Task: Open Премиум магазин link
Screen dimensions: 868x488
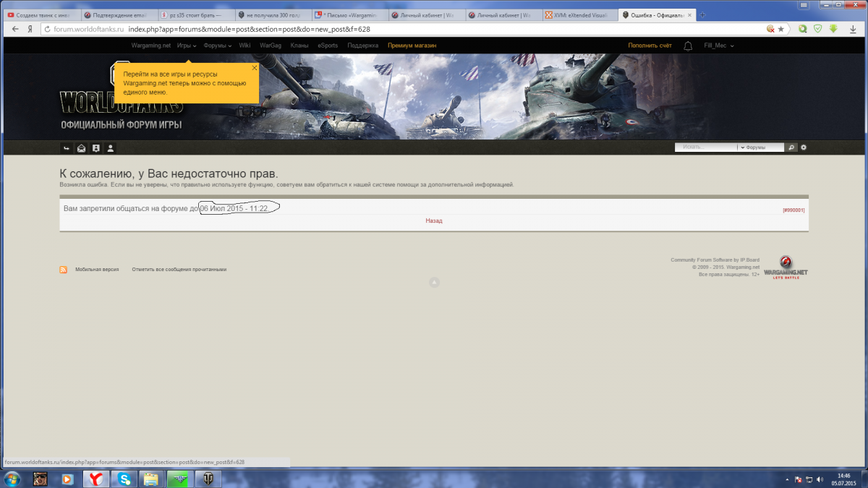Action: tap(412, 46)
